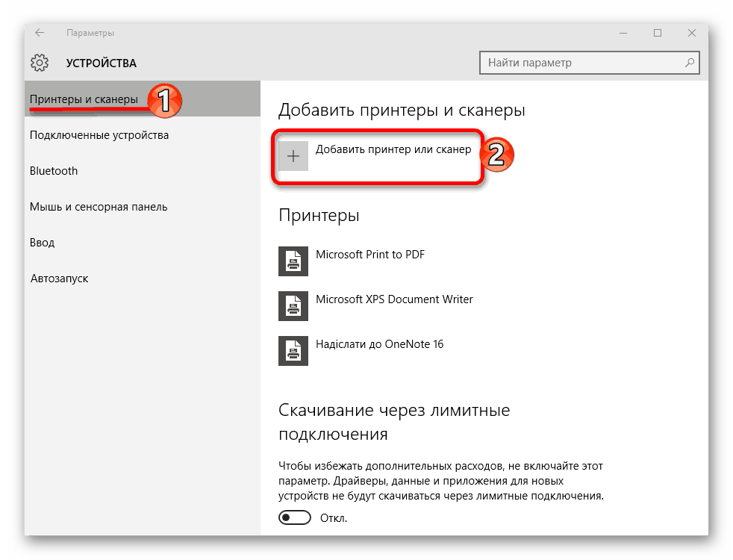Select Microsoft XPS Document Writer entry
The height and width of the screenshot is (560, 733).
pos(394,299)
